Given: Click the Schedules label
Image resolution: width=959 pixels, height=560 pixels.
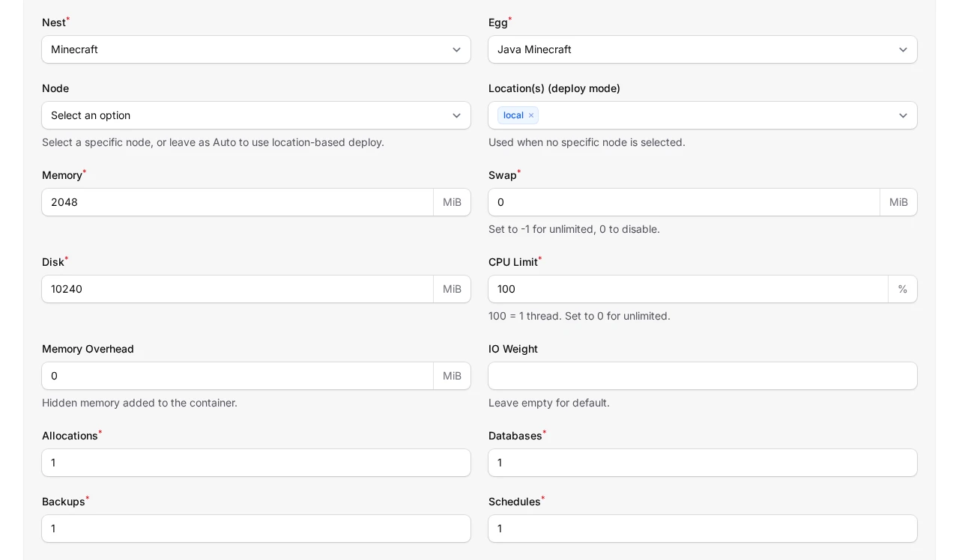Looking at the screenshot, I should click(515, 502).
